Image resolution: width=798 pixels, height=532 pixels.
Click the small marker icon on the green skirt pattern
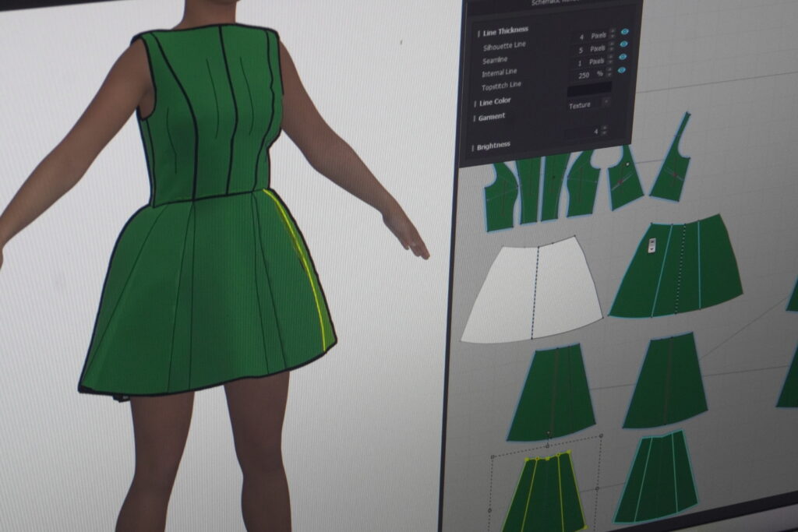(x=653, y=245)
